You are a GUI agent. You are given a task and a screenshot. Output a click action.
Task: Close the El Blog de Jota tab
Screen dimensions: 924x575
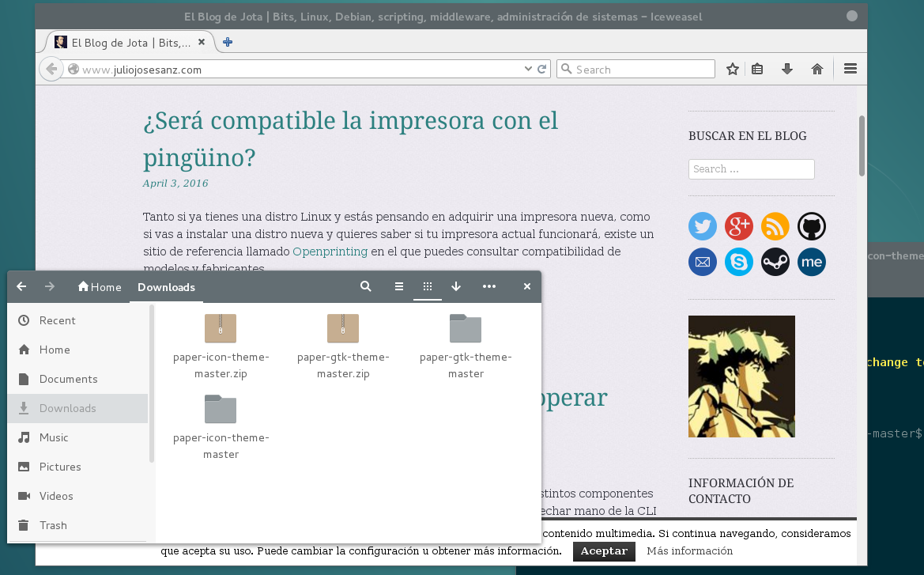pos(202,42)
